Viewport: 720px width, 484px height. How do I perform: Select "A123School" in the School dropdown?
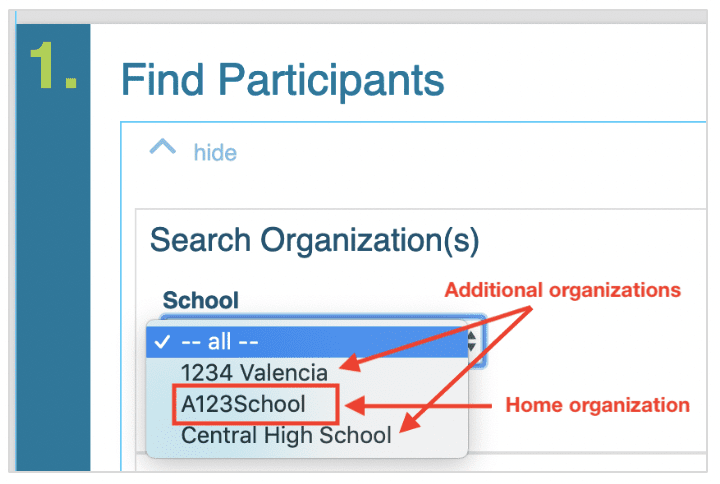click(243, 404)
